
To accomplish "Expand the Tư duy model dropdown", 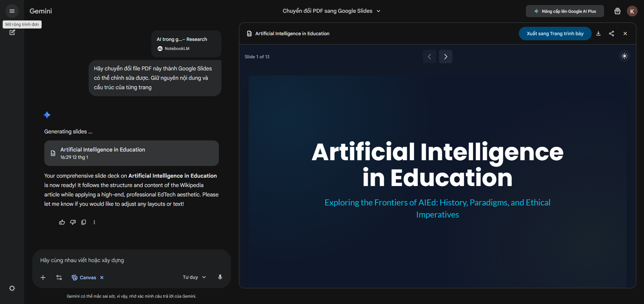I will [194, 277].
